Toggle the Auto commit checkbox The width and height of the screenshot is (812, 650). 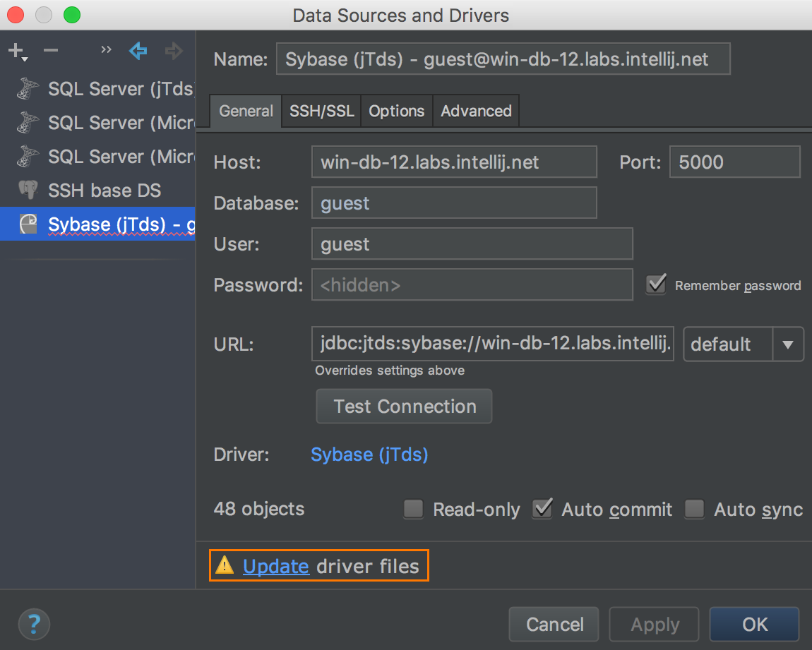[542, 509]
